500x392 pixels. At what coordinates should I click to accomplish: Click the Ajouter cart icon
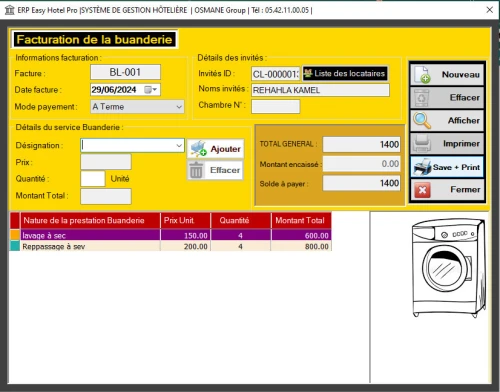pyautogui.click(x=198, y=149)
